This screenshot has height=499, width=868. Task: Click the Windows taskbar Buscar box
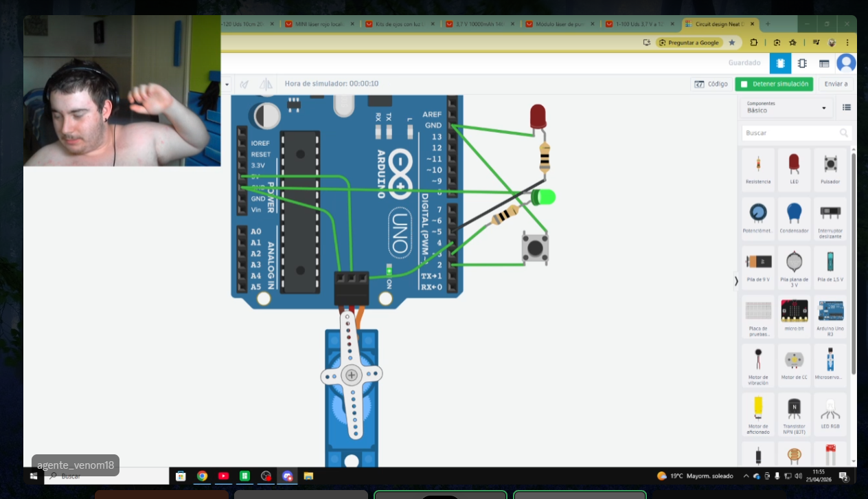106,476
